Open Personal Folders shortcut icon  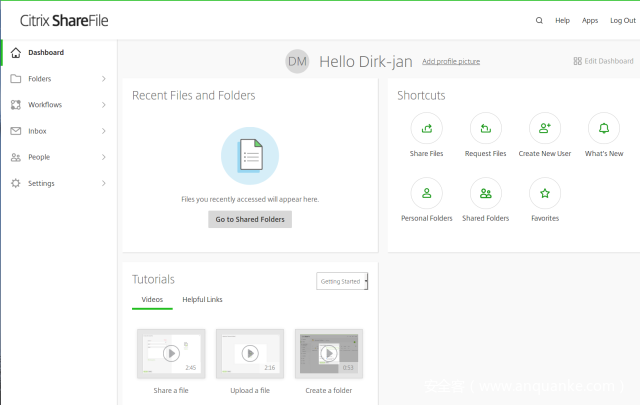(426, 193)
